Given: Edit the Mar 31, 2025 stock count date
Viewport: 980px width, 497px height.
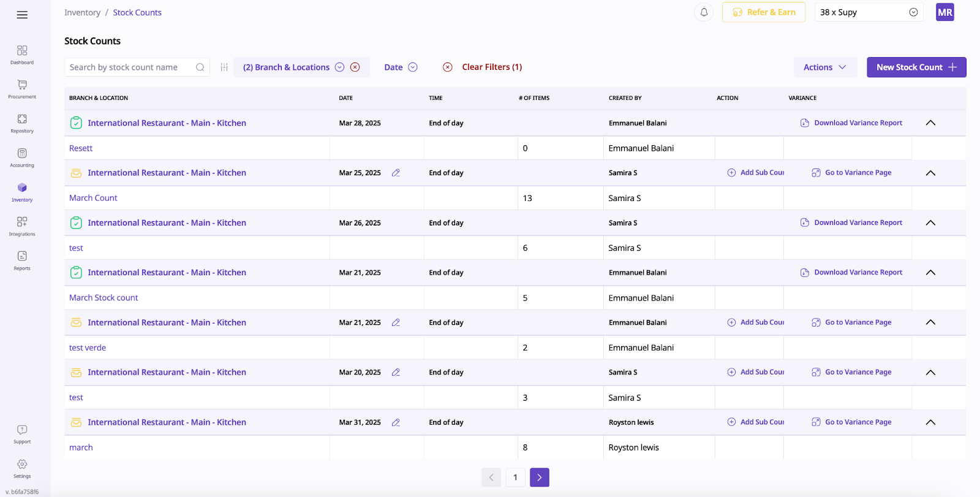Looking at the screenshot, I should click(x=396, y=422).
